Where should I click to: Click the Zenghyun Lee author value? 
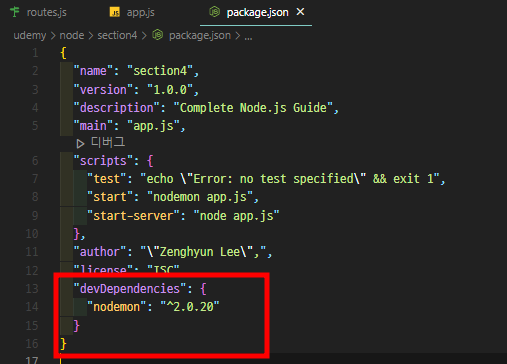[203, 252]
